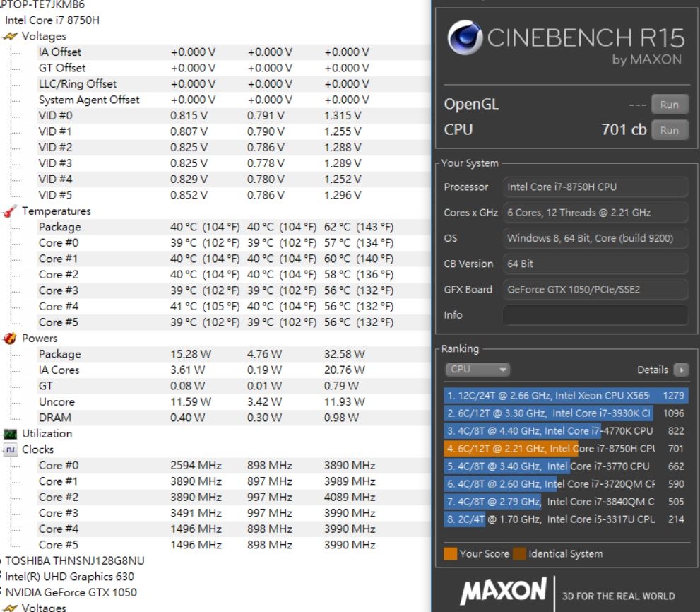The height and width of the screenshot is (612, 700).
Task: Select the Intel(R) UHD Graphics 630 node
Action: click(x=69, y=577)
